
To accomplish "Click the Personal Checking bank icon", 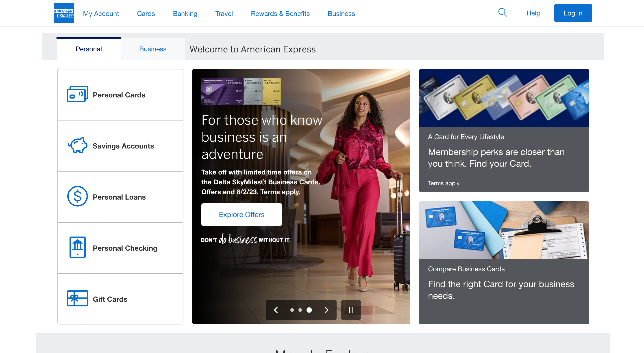I will [x=78, y=247].
